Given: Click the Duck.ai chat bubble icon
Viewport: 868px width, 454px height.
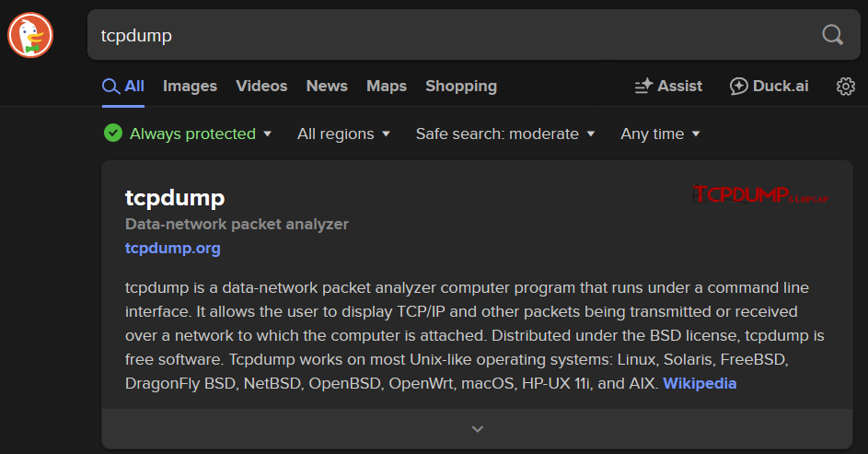Looking at the screenshot, I should (x=738, y=87).
